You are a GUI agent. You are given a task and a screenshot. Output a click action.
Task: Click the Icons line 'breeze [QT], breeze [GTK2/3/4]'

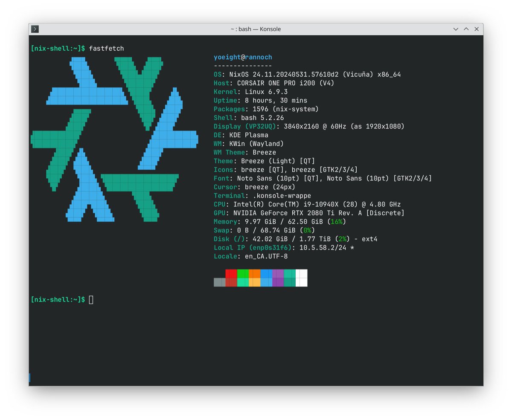pyautogui.click(x=286, y=170)
